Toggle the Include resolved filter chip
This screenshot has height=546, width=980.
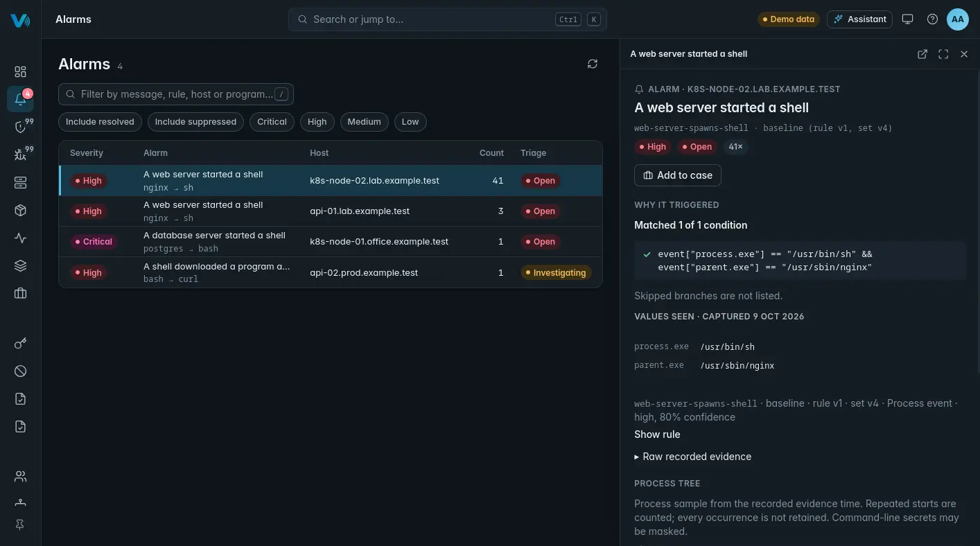coord(100,122)
